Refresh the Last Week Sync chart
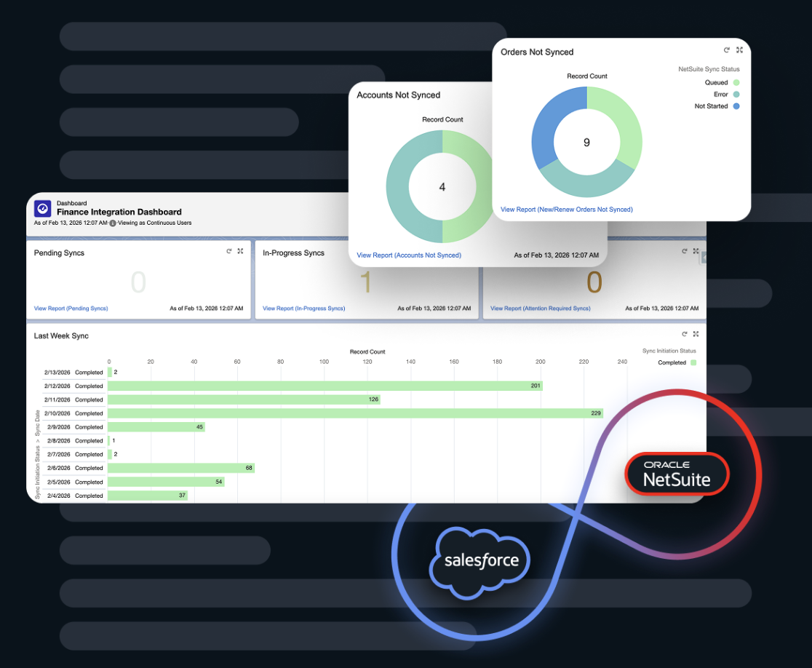This screenshot has height=668, width=812. (x=685, y=334)
